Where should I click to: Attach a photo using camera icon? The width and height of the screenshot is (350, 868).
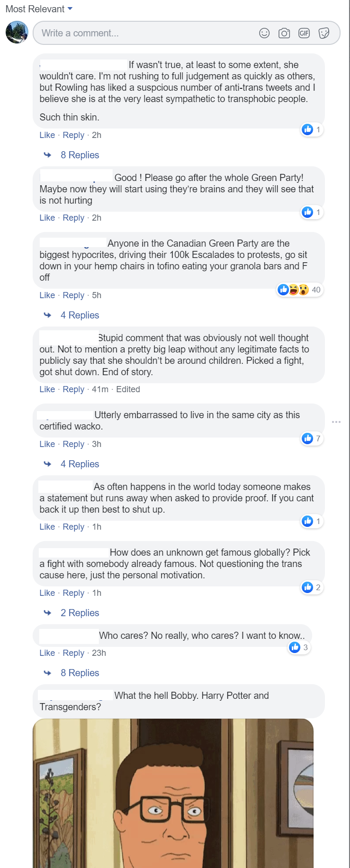point(284,33)
